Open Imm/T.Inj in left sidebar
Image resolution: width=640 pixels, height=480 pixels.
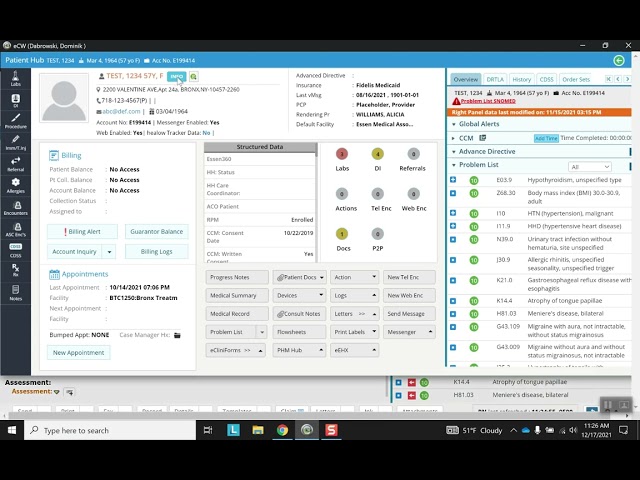pyautogui.click(x=16, y=142)
